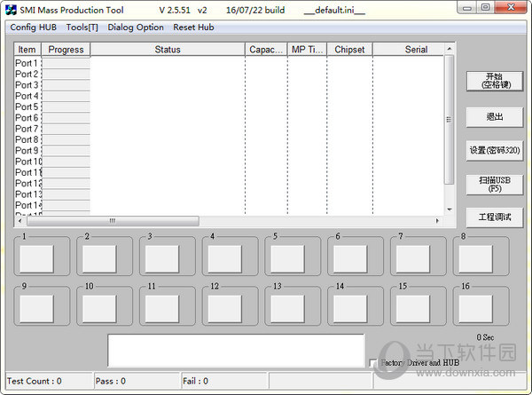The height and width of the screenshot is (395, 532).
Task: Click the port 8 slot box
Action: [x=475, y=259]
